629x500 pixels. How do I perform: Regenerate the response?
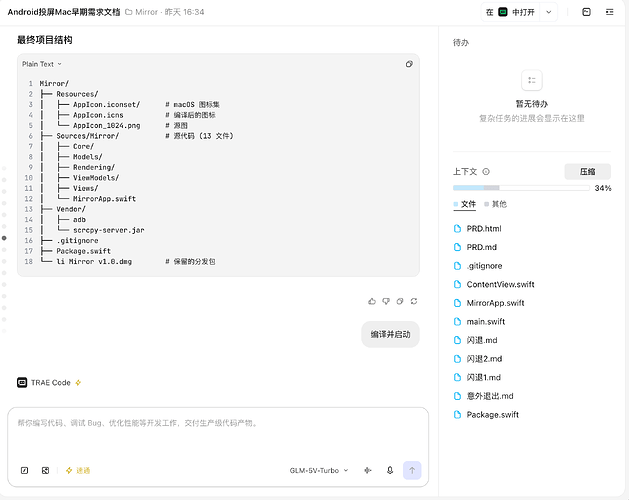[414, 301]
